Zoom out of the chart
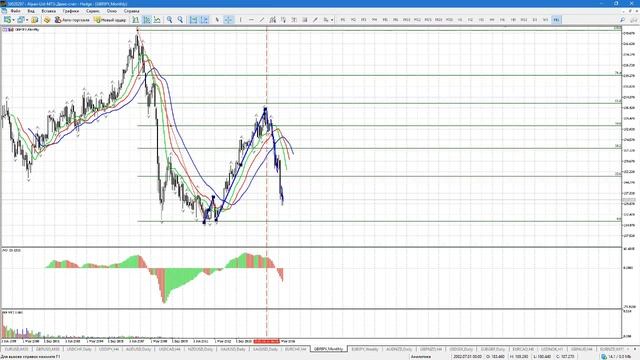The height and width of the screenshot is (360, 640). tap(180, 20)
